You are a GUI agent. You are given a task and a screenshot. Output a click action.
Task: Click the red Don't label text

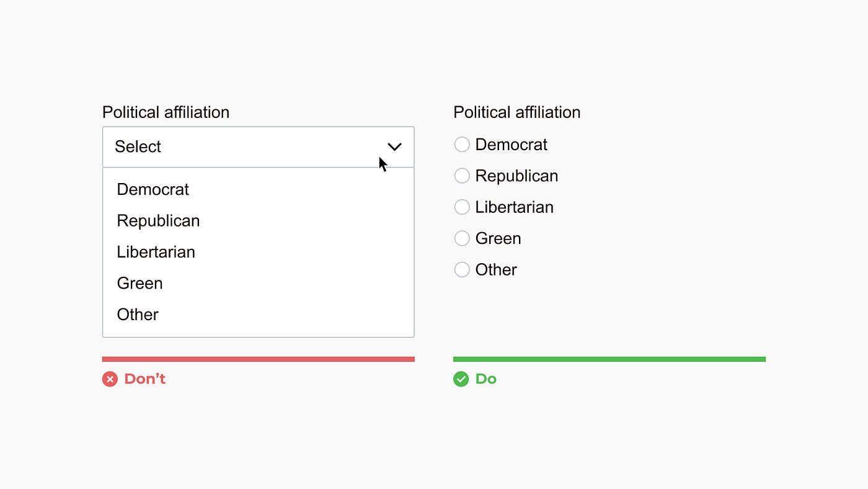click(144, 379)
